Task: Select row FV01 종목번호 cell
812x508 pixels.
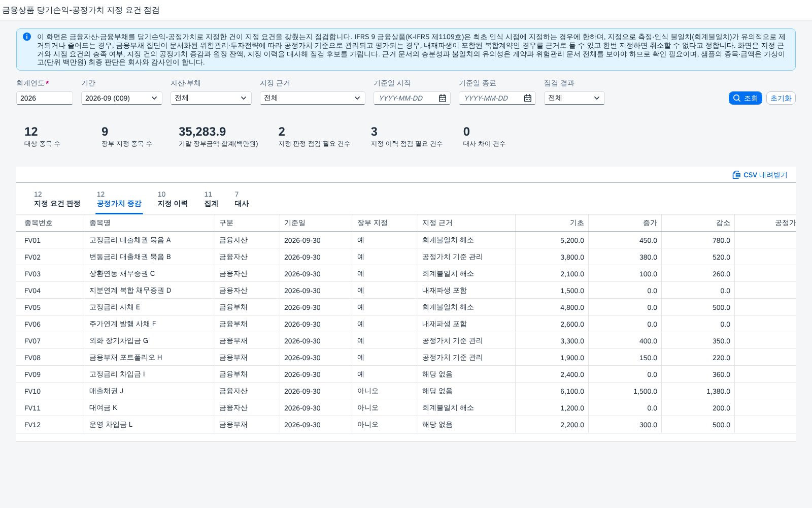Action: (51, 240)
